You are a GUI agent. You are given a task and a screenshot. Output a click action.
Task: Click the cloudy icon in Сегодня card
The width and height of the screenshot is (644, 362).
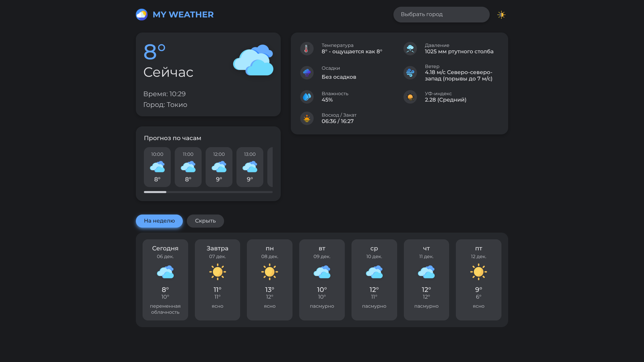pos(165,272)
